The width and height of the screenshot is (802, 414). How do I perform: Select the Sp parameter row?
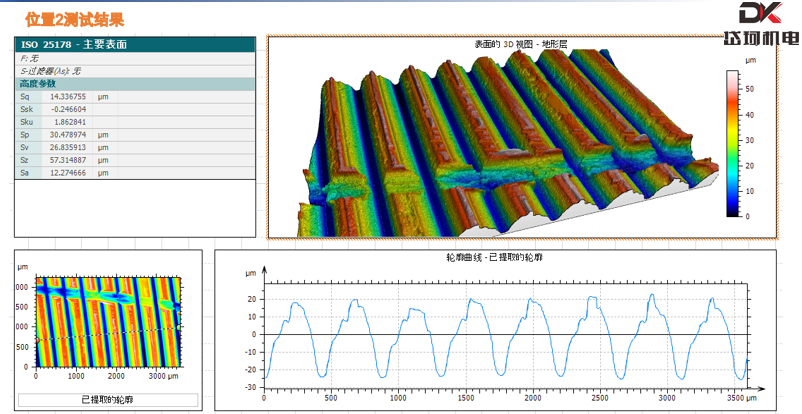tap(135, 135)
